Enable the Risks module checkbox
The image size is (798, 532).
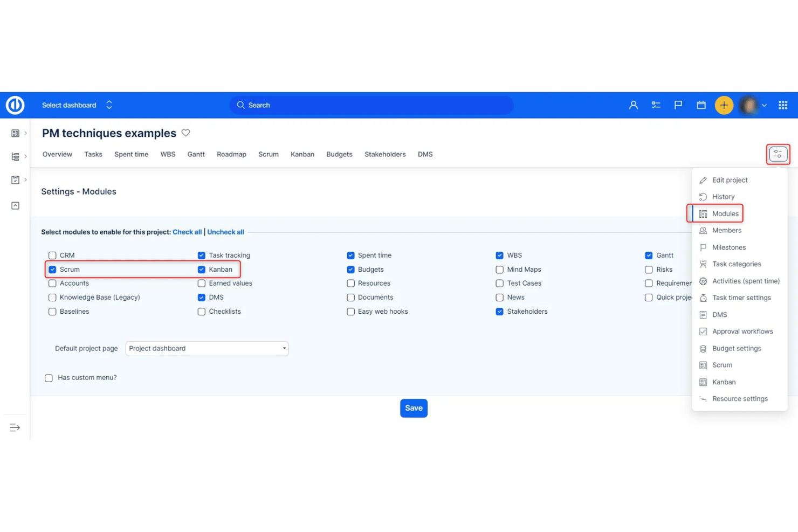649,270
